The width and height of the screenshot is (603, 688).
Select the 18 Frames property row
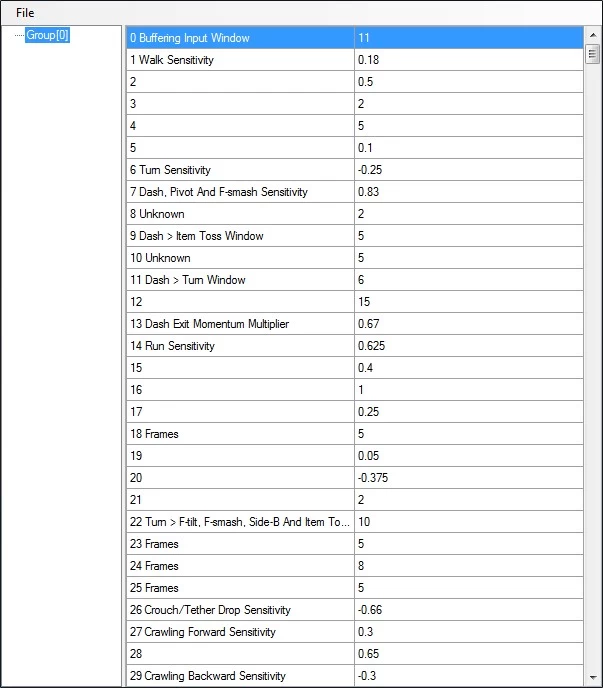pyautogui.click(x=240, y=434)
